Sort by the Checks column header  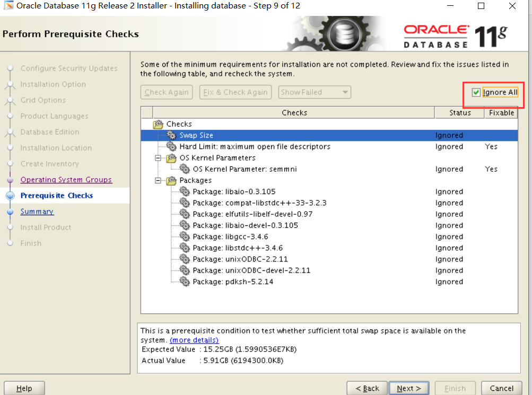(294, 112)
